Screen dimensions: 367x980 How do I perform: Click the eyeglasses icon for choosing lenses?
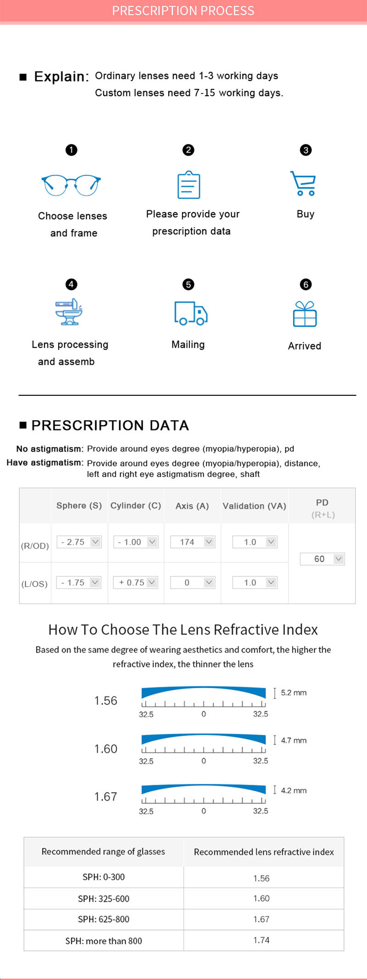tap(71, 185)
